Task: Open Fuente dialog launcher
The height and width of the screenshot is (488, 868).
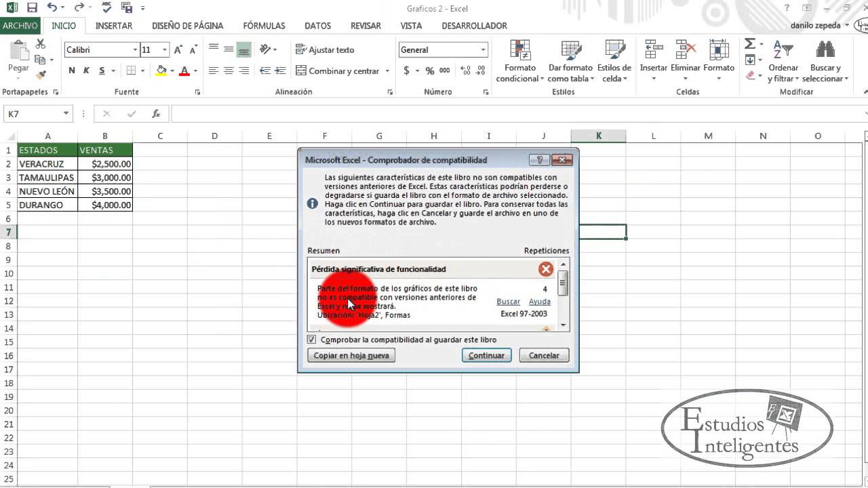Action: [x=197, y=91]
